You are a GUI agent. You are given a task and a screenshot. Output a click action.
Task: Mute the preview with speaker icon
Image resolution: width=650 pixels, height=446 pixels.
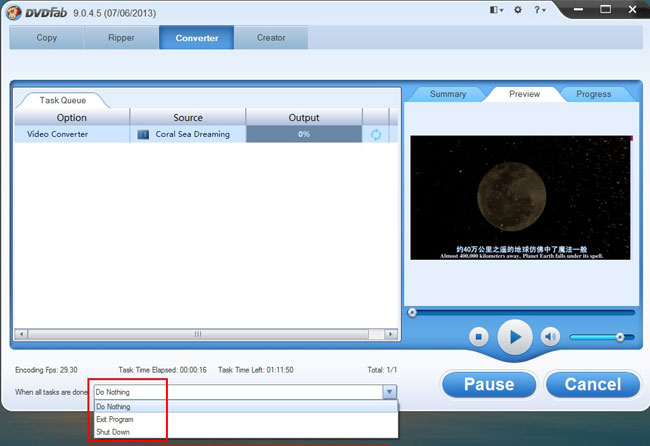pyautogui.click(x=550, y=337)
